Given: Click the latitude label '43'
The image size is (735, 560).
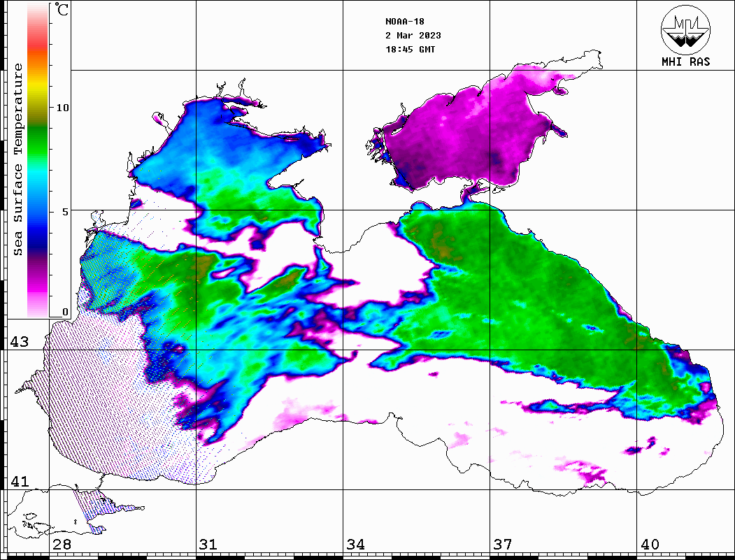Looking at the screenshot, I should pos(19,342).
